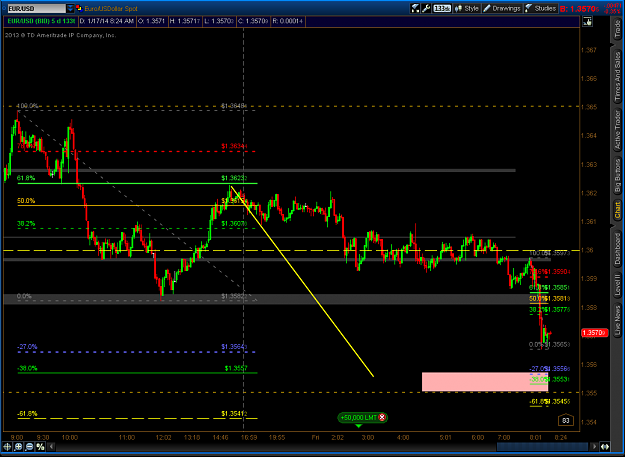Click the 133tk time frame button
Screen dimensions: 625x457
pos(442,8)
